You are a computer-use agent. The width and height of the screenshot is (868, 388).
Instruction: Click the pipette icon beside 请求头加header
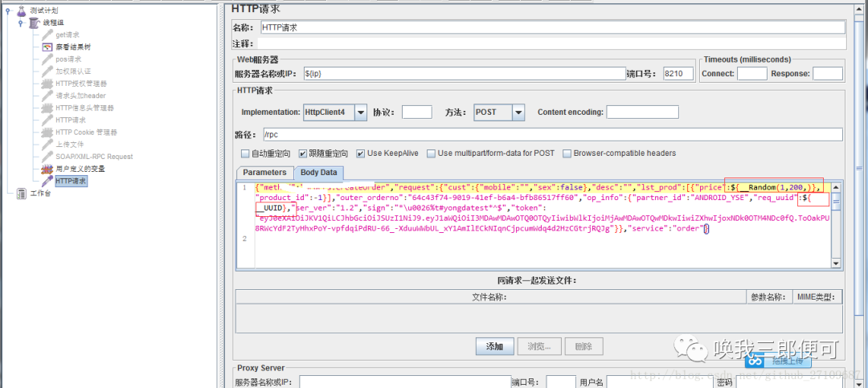click(x=47, y=96)
